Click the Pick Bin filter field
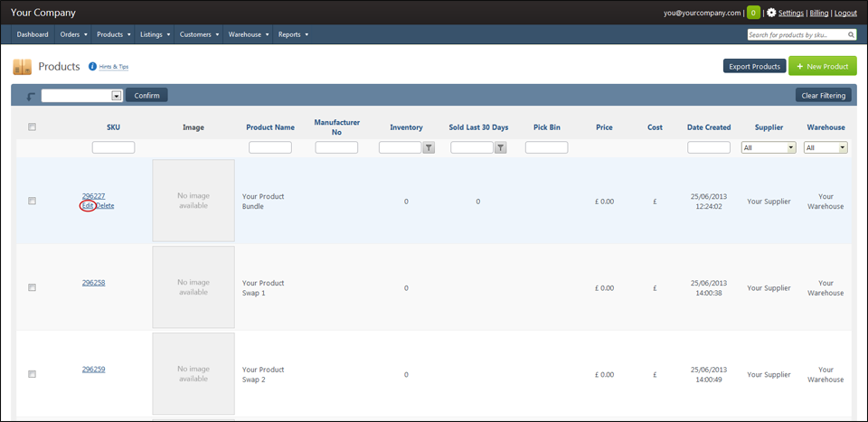This screenshot has height=422, width=868. (x=546, y=147)
